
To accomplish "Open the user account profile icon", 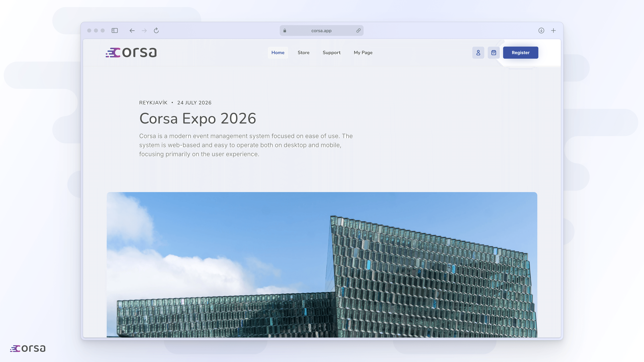I will pyautogui.click(x=478, y=53).
